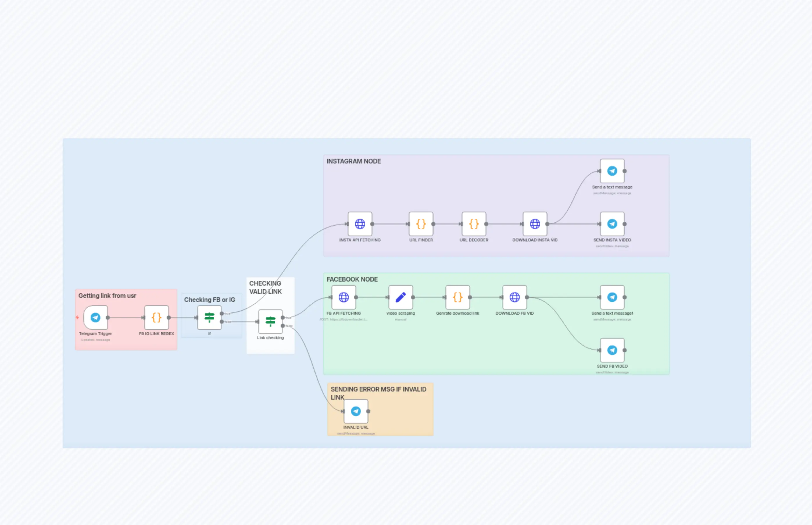The image size is (812, 525).
Task: Open the URL DECODER node
Action: pyautogui.click(x=474, y=224)
